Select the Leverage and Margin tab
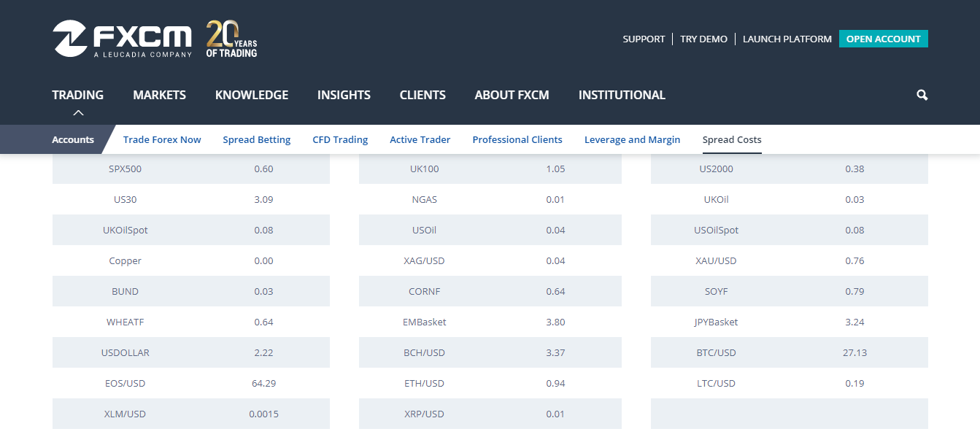The width and height of the screenshot is (980, 437). (x=632, y=139)
